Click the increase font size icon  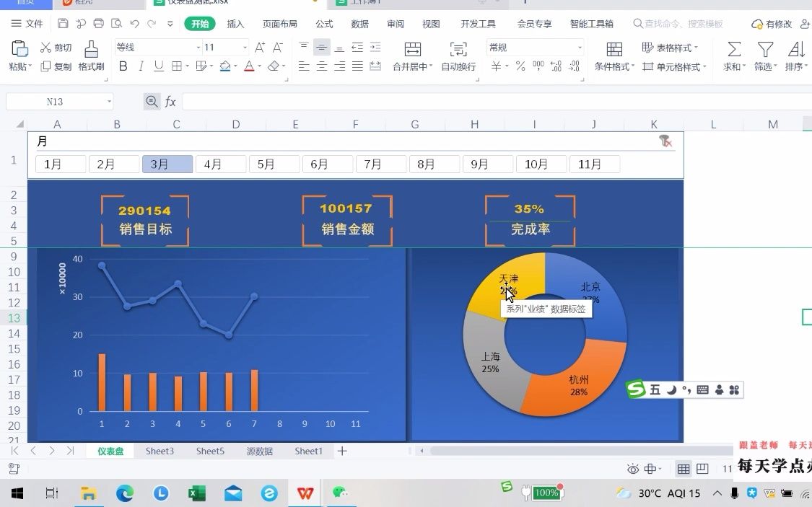pos(260,48)
